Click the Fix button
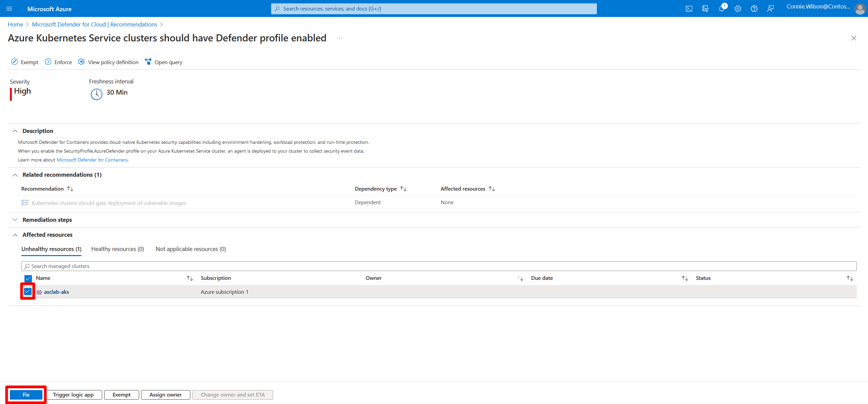The image size is (868, 404). click(26, 395)
